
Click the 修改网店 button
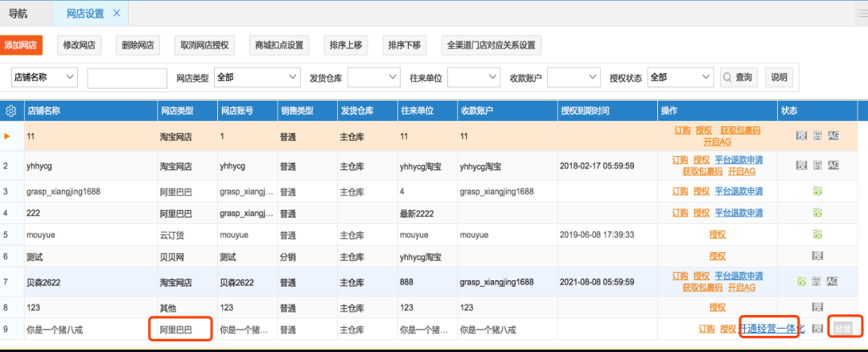[80, 45]
